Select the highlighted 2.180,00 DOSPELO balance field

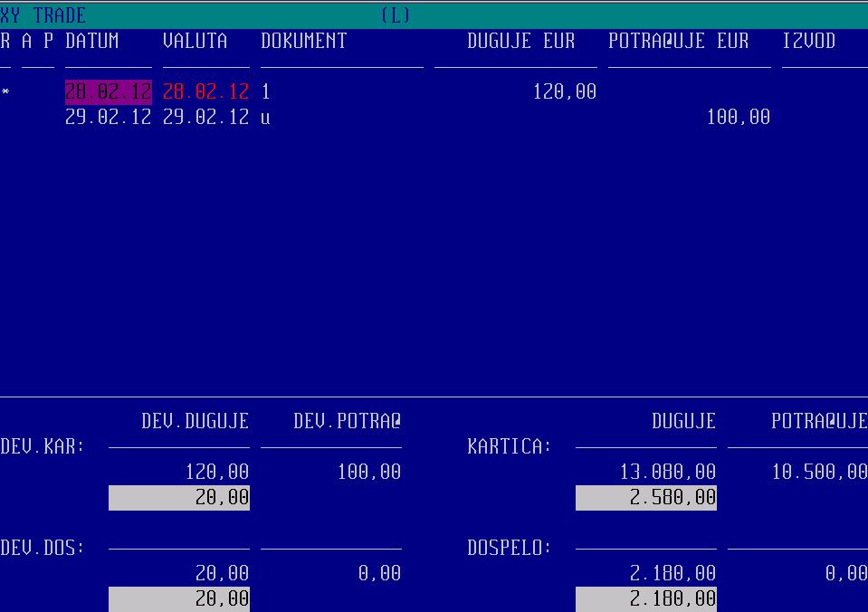coord(645,598)
